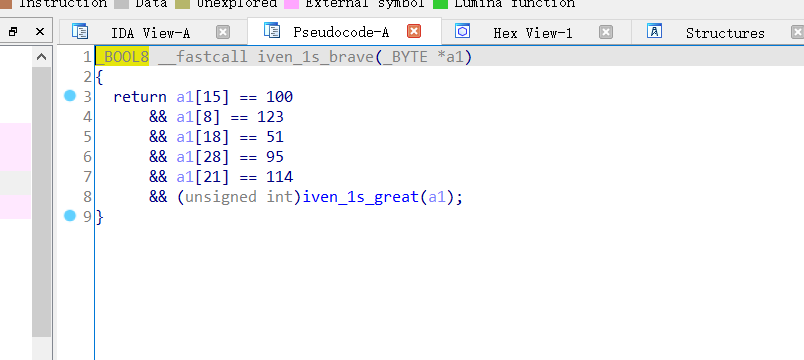Click the Structures tab icon
The image size is (804, 360).
(x=654, y=31)
